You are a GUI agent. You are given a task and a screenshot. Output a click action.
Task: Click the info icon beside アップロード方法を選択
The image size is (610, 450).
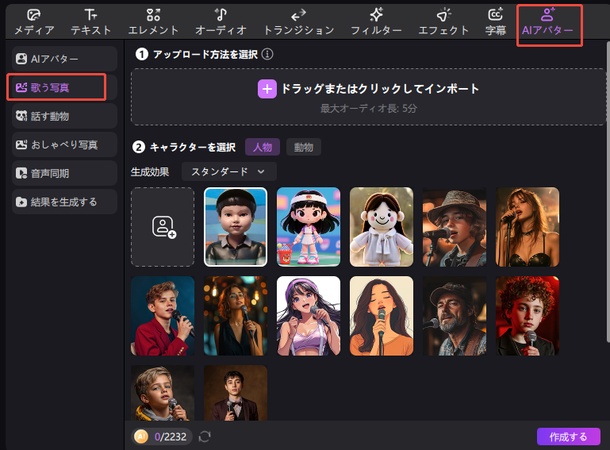click(x=267, y=54)
